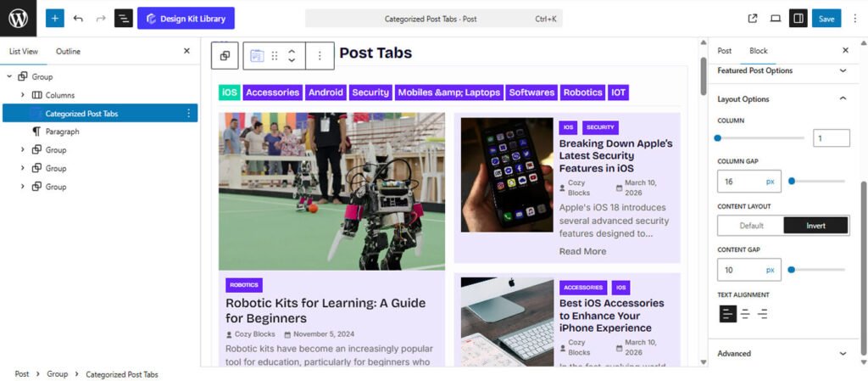Toggle the settings sidebar panel icon

[797, 18]
